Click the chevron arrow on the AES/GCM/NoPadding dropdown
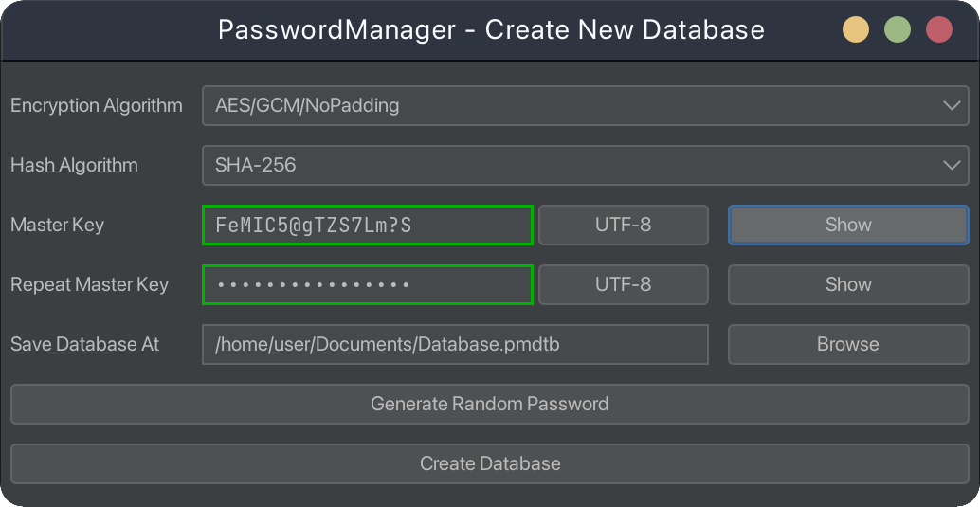 tap(953, 105)
